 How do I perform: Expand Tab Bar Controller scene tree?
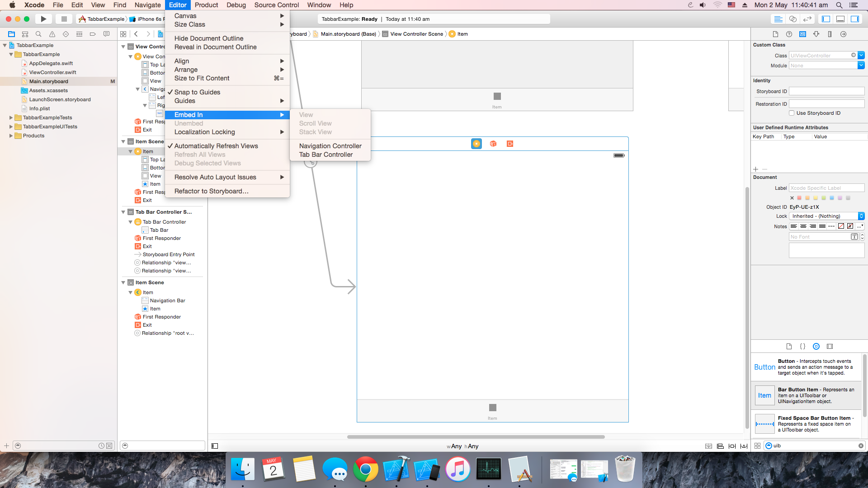[x=124, y=212]
